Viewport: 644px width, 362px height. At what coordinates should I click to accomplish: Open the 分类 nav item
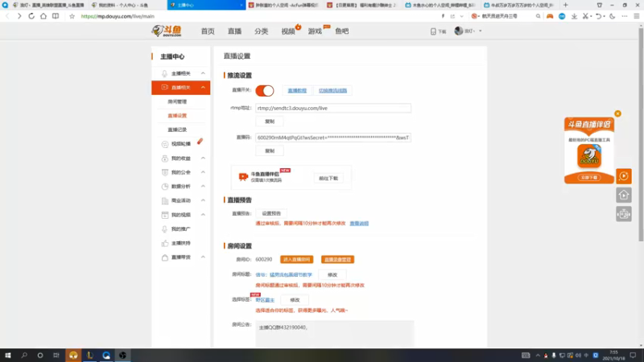(x=261, y=31)
